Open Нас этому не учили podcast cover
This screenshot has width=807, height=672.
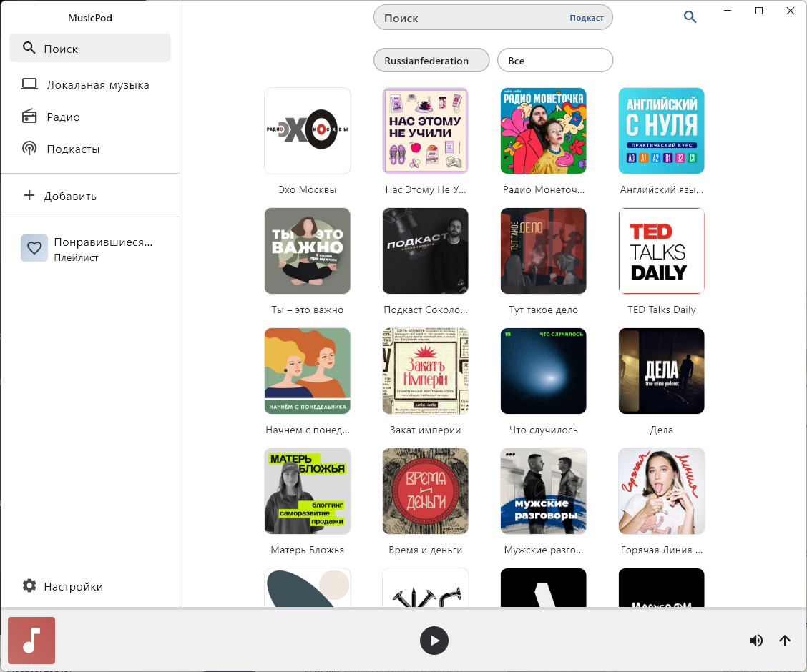[425, 131]
